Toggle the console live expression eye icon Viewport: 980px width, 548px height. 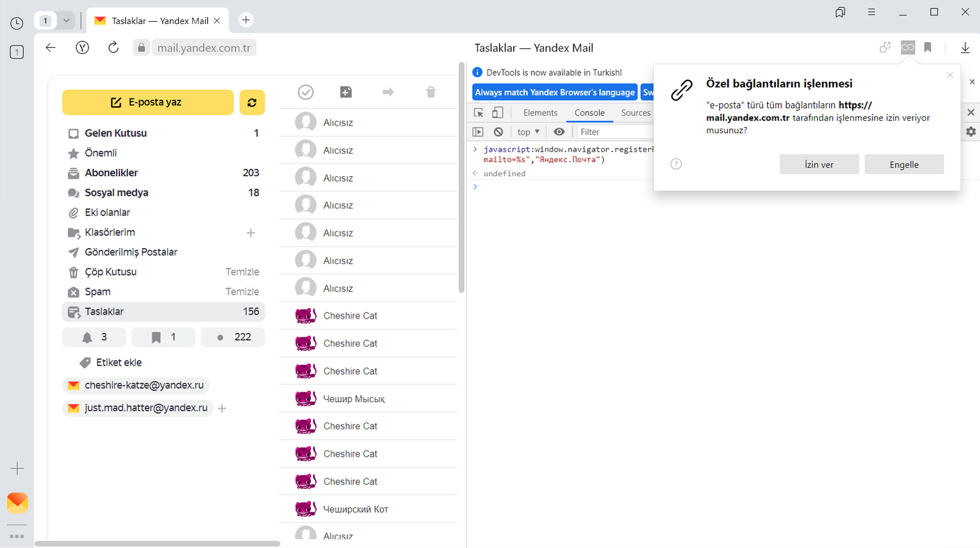click(x=559, y=132)
